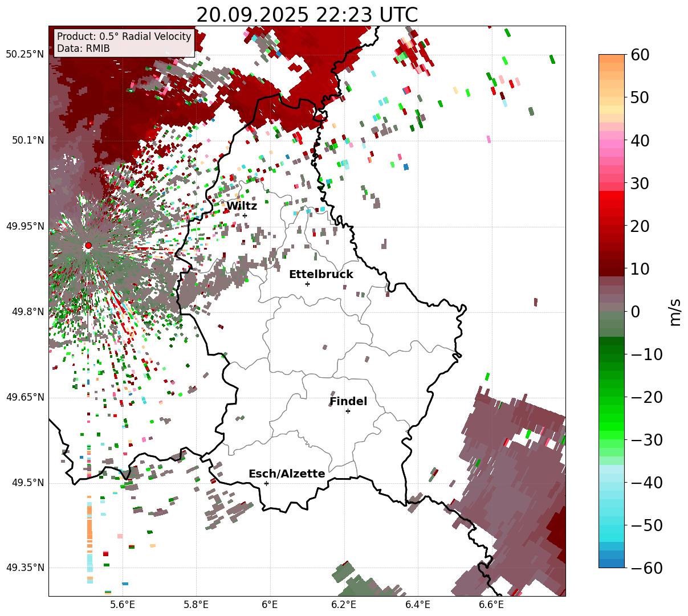Image resolution: width=688 pixels, height=616 pixels.
Task: Click the 50.25°N latitude label
Action: click(x=25, y=55)
